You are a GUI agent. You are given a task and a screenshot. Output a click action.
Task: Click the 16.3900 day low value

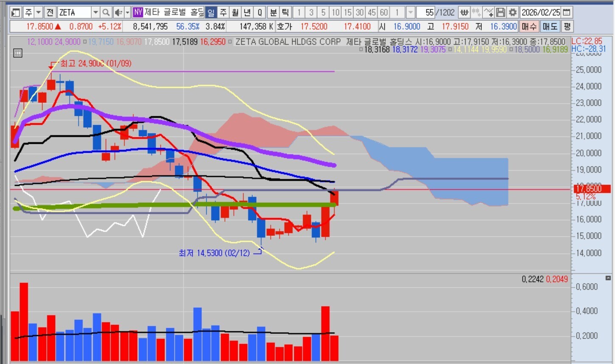(x=503, y=26)
